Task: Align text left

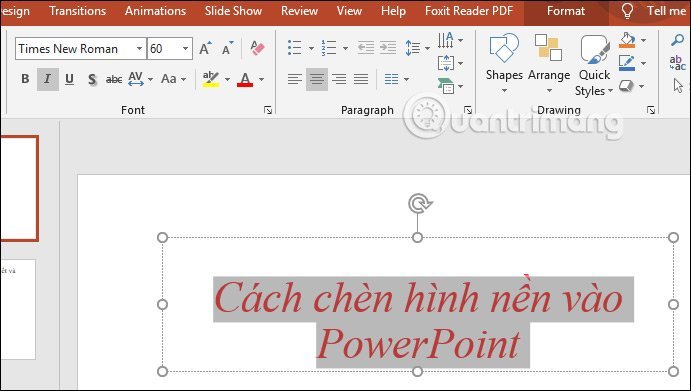Action: pyautogui.click(x=294, y=79)
